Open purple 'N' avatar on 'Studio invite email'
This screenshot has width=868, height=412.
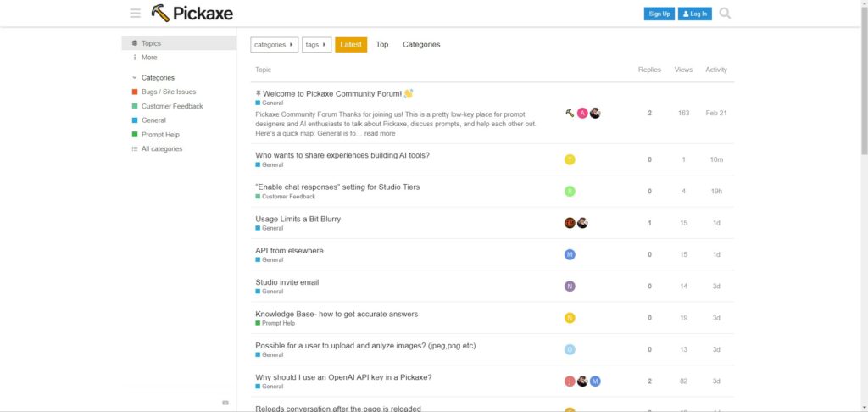(x=570, y=287)
